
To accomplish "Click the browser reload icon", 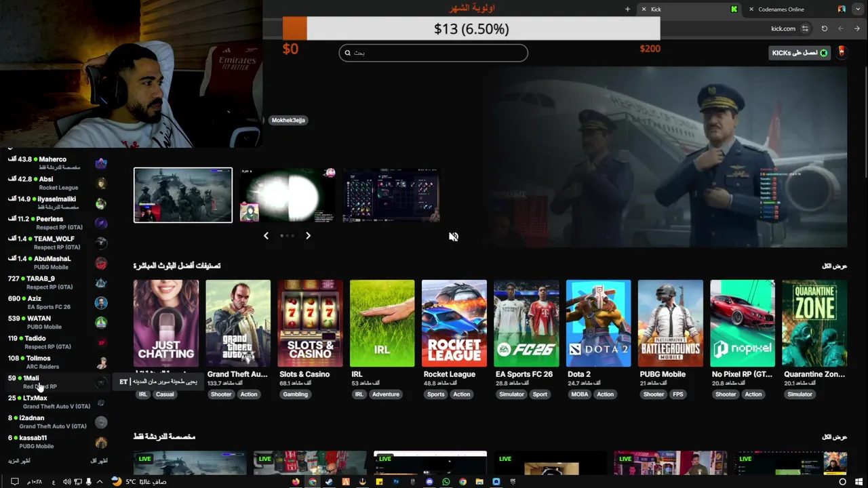I will click(x=824, y=28).
